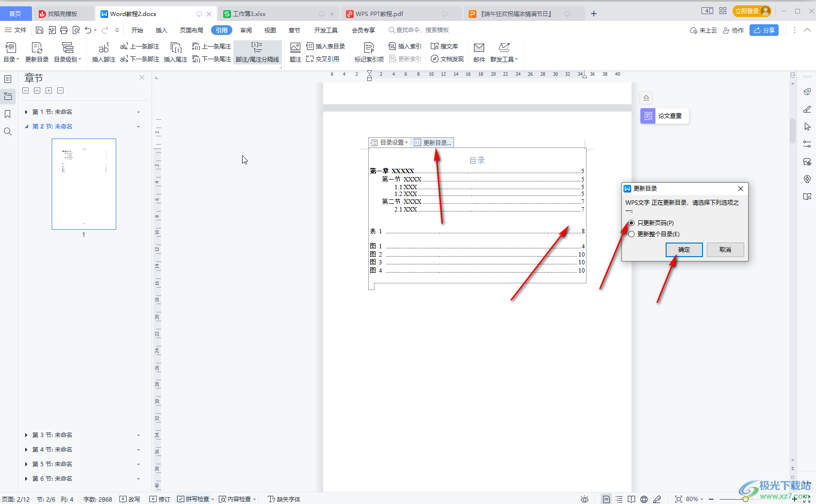This screenshot has width=816, height=504.
Task: Click 更新目录... button above TOC
Action: pos(433,143)
